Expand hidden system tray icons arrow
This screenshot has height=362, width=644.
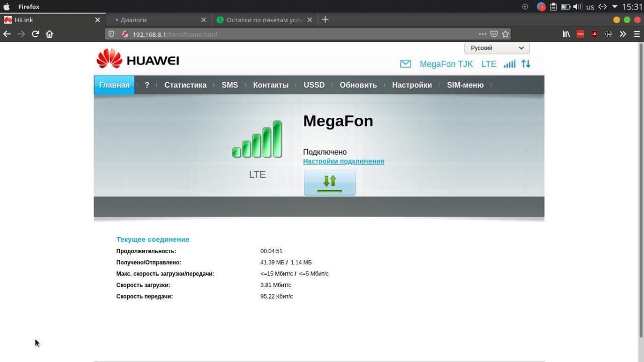(614, 7)
